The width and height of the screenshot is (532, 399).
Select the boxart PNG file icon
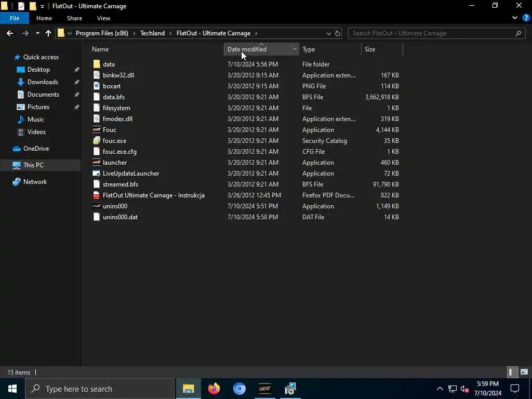point(97,86)
